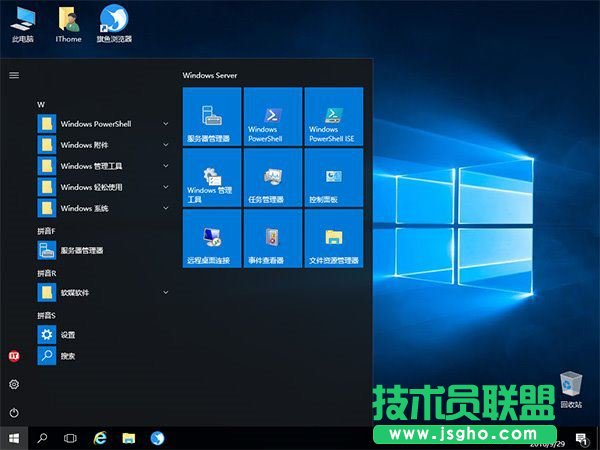The height and width of the screenshot is (450, 600).
Task: Open Settings gear in Start sidebar
Action: tap(14, 384)
